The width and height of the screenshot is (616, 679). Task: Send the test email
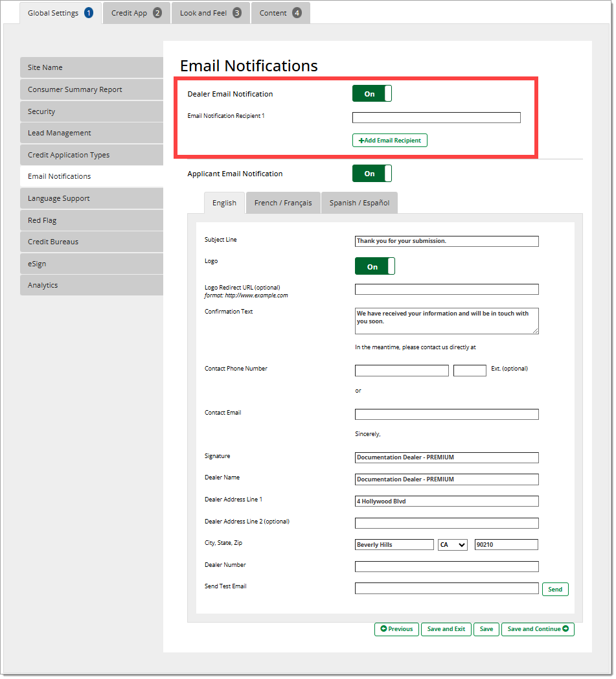pyautogui.click(x=555, y=590)
